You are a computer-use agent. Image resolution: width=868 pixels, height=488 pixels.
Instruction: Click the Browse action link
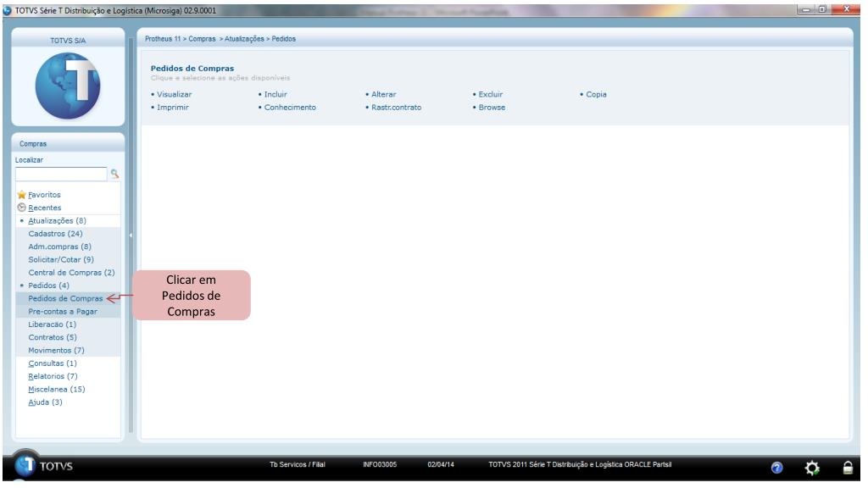coord(492,108)
